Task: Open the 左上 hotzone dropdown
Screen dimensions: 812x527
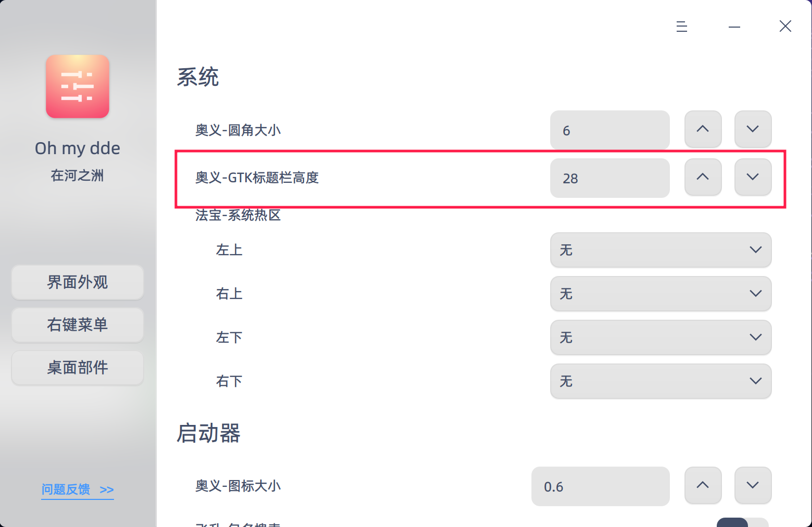Action: (660, 250)
